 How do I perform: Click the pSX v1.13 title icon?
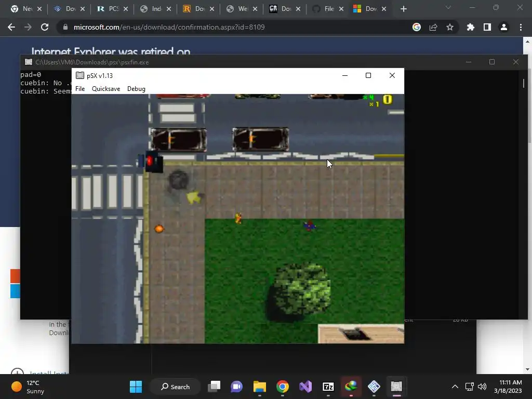[79, 75]
